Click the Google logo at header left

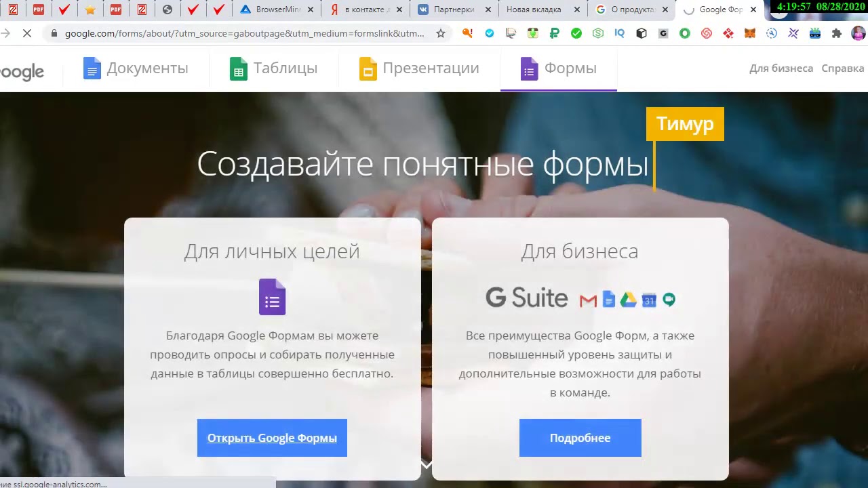[x=22, y=71]
